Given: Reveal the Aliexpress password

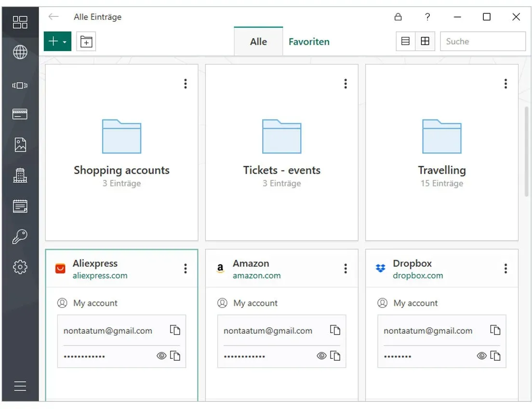Looking at the screenshot, I should click(161, 355).
